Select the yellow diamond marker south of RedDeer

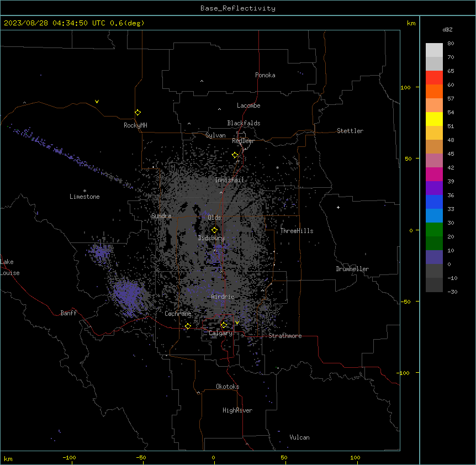[235, 155]
